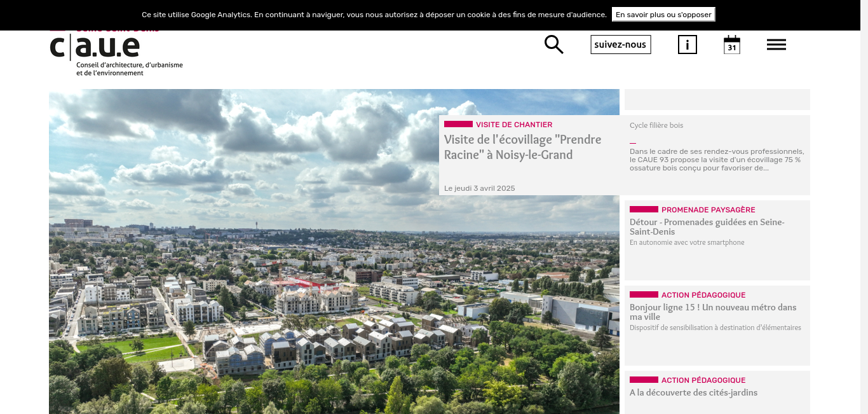Screen dimensions: 868x414
Task: Click 'En savoir plus ou s'opposer' button
Action: click(663, 15)
